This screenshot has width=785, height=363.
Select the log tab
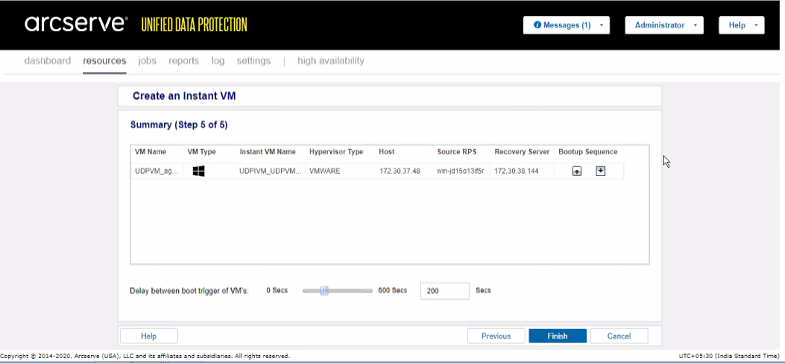click(x=218, y=61)
